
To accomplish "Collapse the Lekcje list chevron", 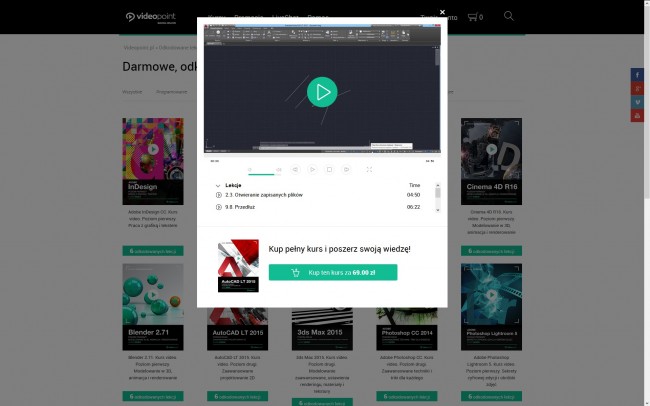I will pos(218,186).
